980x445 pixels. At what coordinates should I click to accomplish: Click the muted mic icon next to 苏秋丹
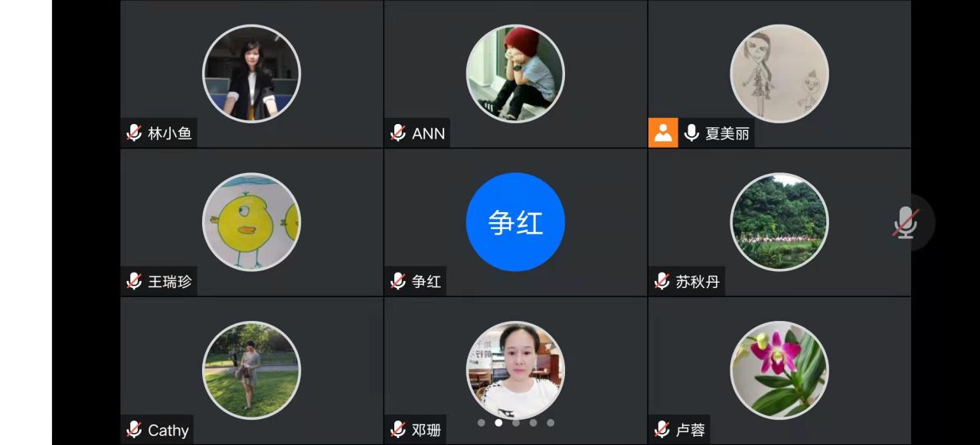tap(662, 281)
